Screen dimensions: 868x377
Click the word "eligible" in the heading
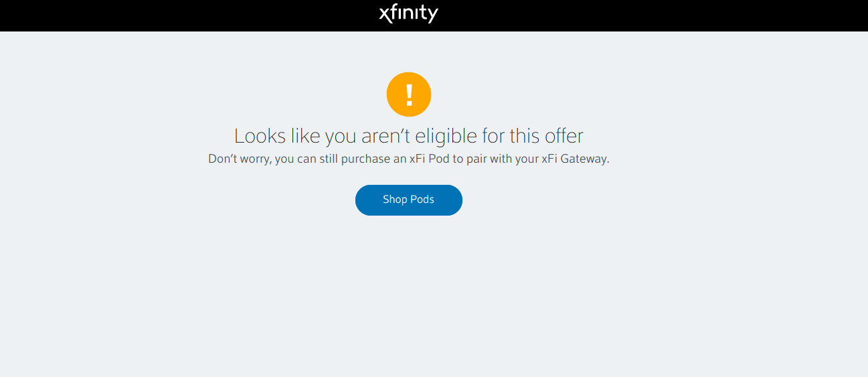446,137
